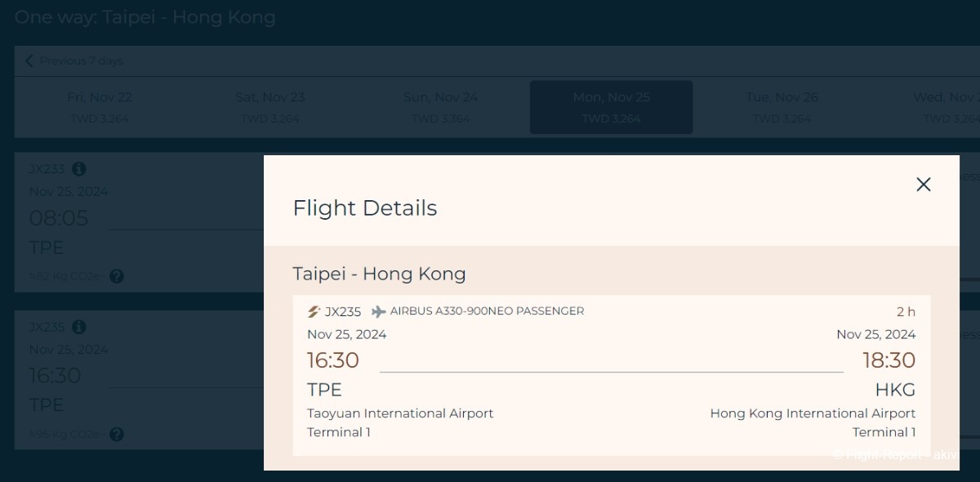Click the airplane icon before Airbus A330-900neo
This screenshot has width=980, height=482.
378,311
